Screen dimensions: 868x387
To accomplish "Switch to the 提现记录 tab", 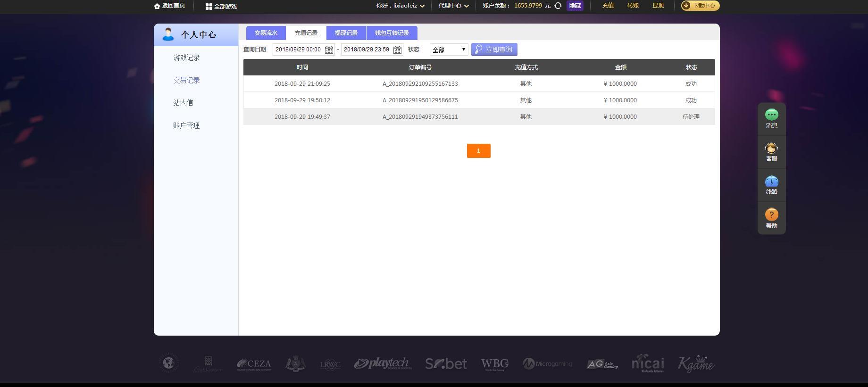I will (346, 33).
